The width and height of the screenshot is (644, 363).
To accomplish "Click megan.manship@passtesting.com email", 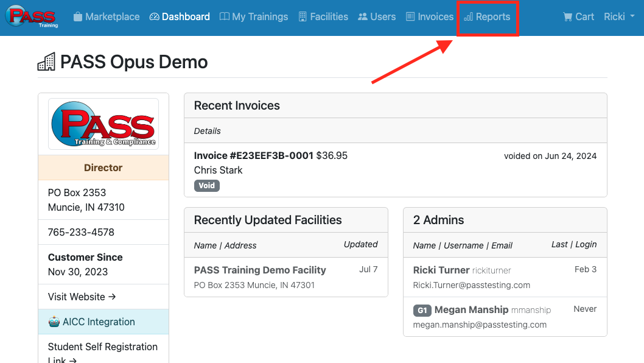I will point(480,325).
